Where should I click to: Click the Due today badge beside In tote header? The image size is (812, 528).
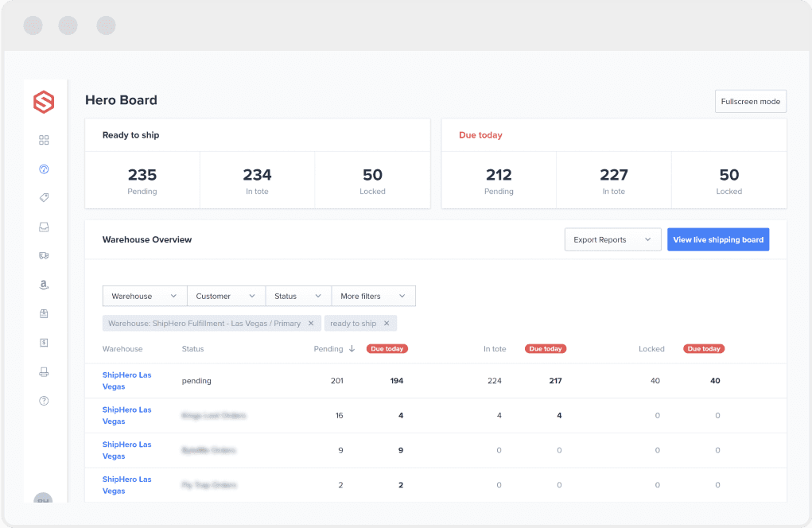546,348
